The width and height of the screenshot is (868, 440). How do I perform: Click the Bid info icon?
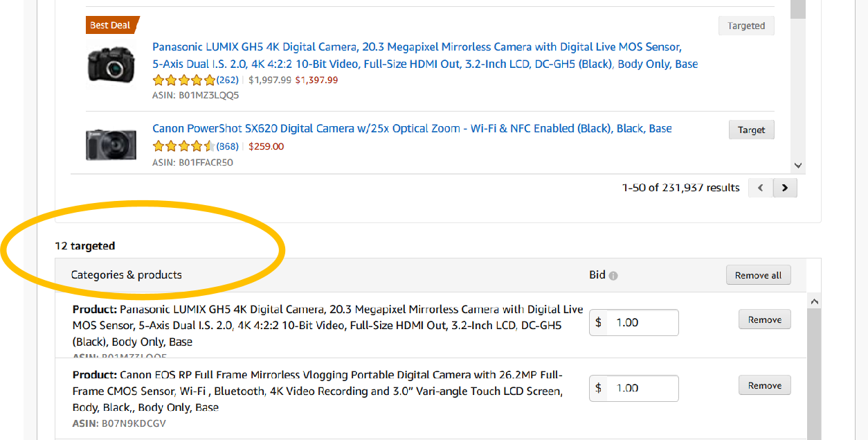[613, 276]
